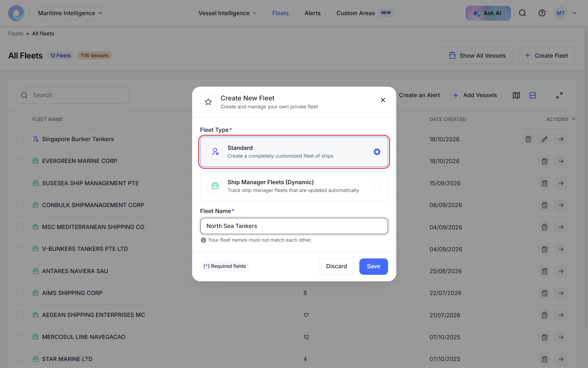Open the help question mark icon
588x368 pixels.
click(x=542, y=13)
